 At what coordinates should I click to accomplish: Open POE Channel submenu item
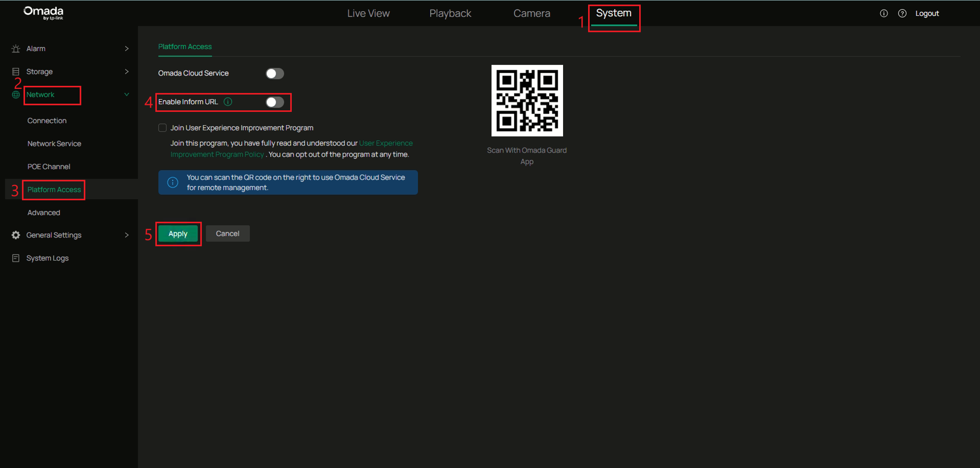coord(49,167)
